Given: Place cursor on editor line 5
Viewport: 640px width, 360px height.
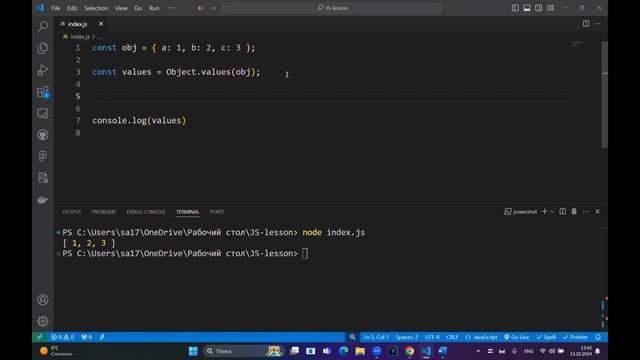Looking at the screenshot, I should pos(330,96).
